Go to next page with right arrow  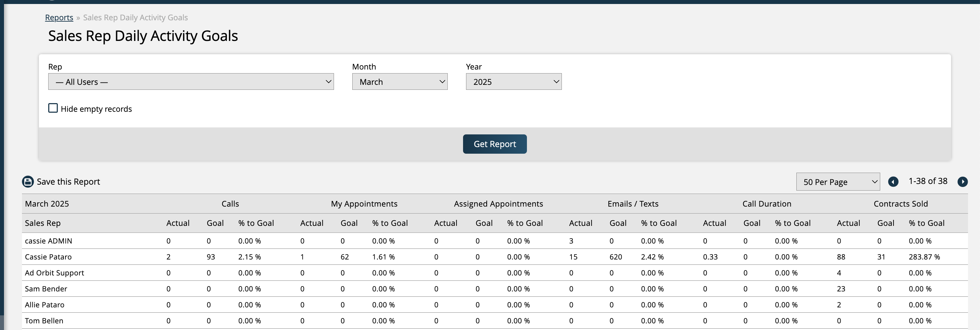point(962,182)
